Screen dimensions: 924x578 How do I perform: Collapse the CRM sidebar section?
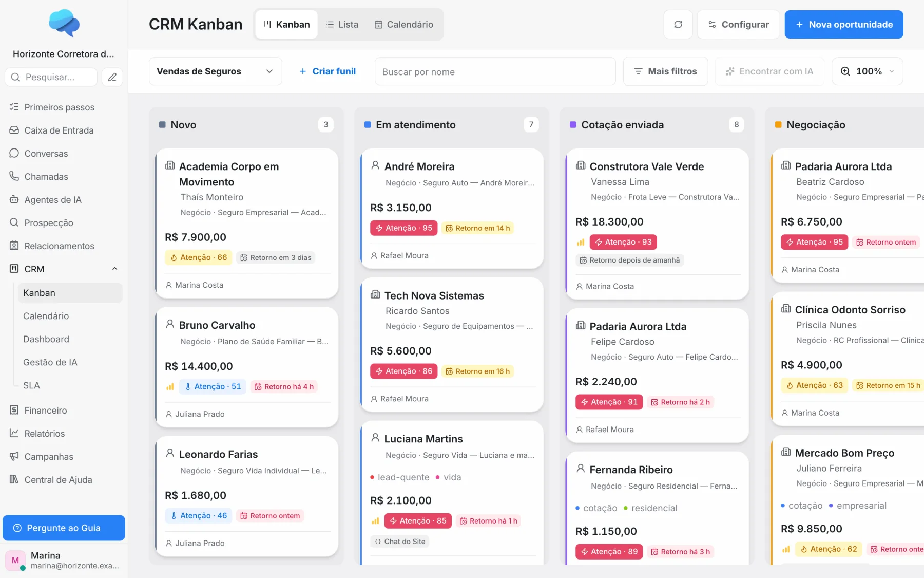pyautogui.click(x=115, y=269)
